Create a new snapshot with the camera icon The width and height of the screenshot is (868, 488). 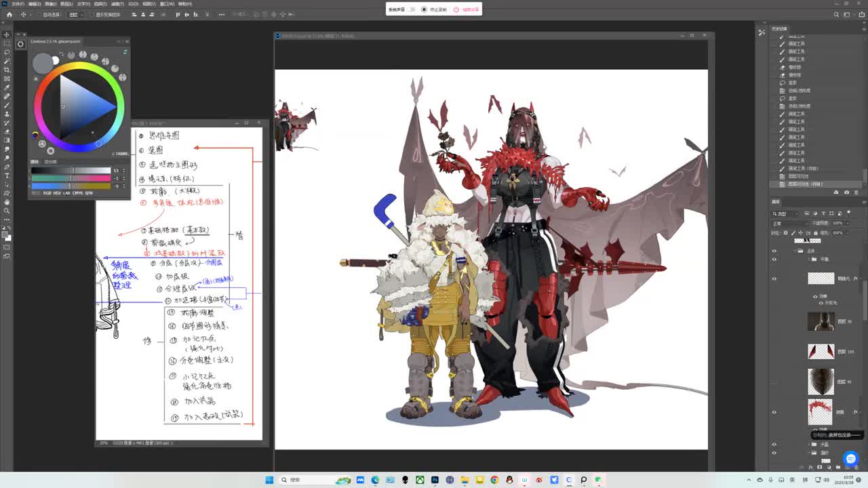click(x=846, y=192)
